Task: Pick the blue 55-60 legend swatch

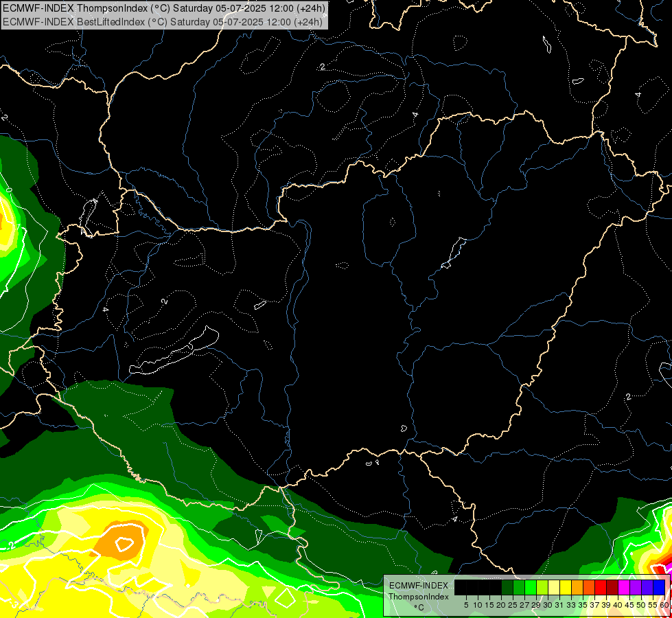Action: (659, 587)
